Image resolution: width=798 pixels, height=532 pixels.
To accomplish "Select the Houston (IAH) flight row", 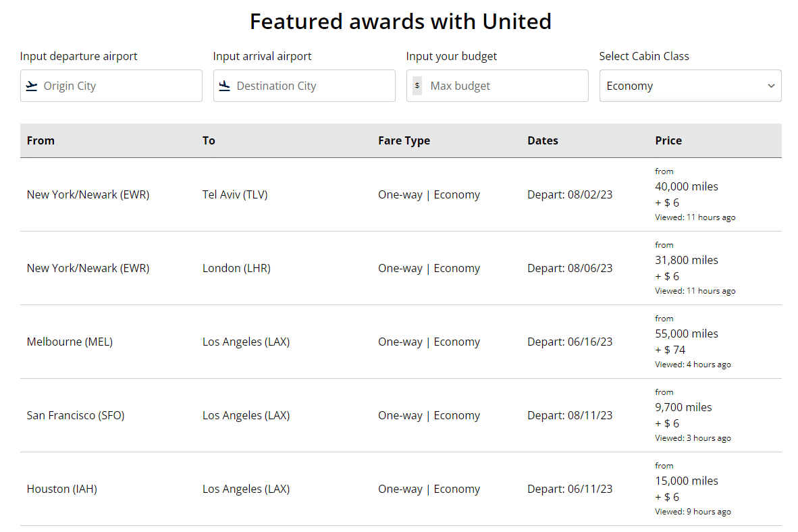I will [62, 489].
